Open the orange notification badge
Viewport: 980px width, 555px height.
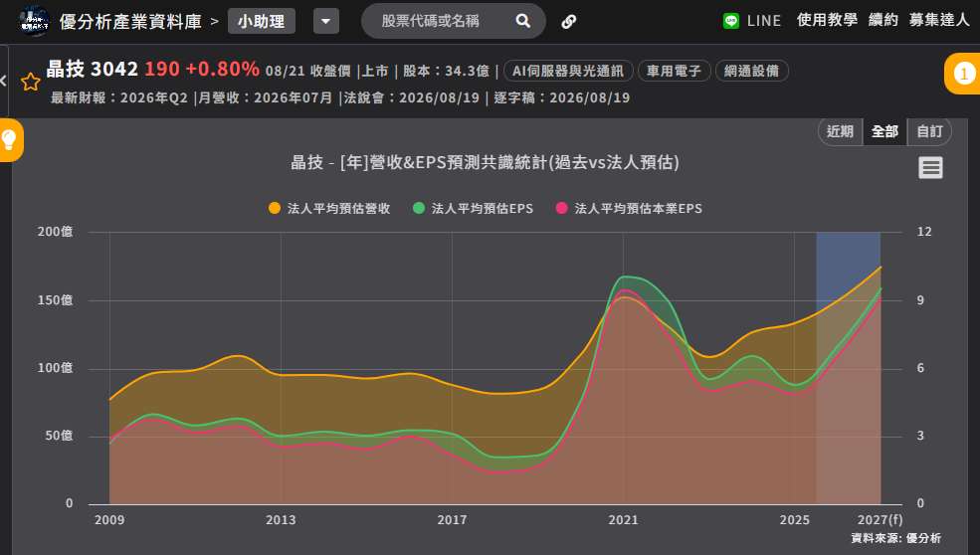[963, 74]
